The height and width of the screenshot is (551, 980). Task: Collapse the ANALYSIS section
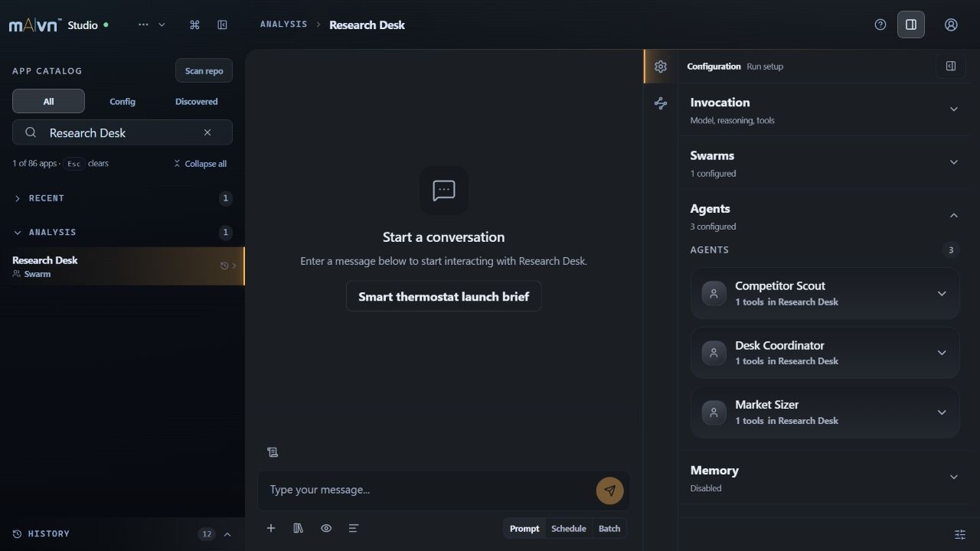tap(122, 232)
